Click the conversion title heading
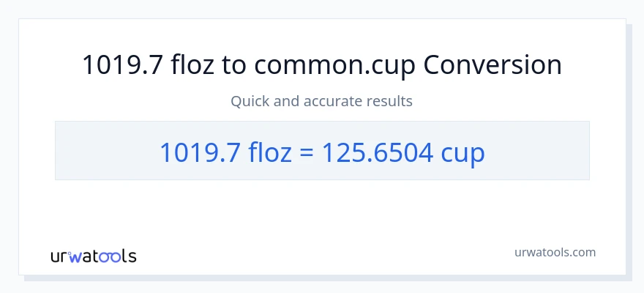644x293 pixels. tap(322, 65)
